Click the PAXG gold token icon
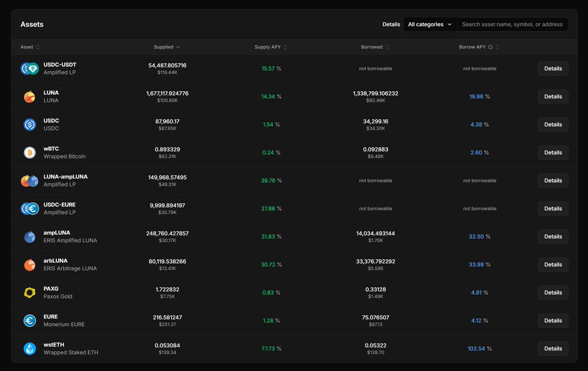Image resolution: width=588 pixels, height=371 pixels. pyautogui.click(x=29, y=293)
